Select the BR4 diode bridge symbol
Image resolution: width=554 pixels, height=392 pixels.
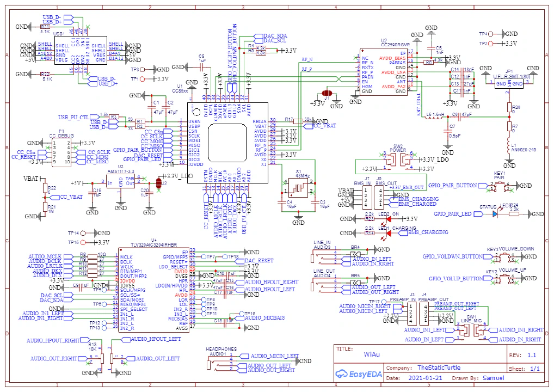(355, 254)
